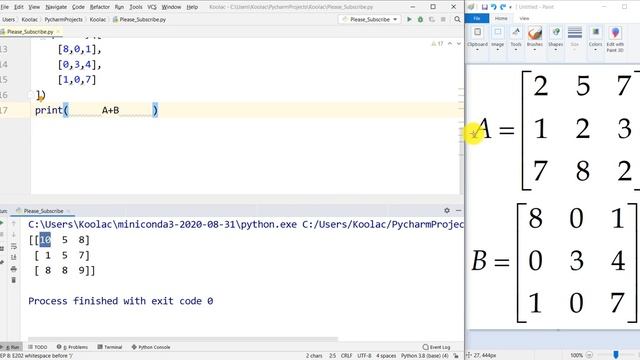Open the Terminal tool window
Viewport: 640px width, 360px height.
tap(110, 347)
